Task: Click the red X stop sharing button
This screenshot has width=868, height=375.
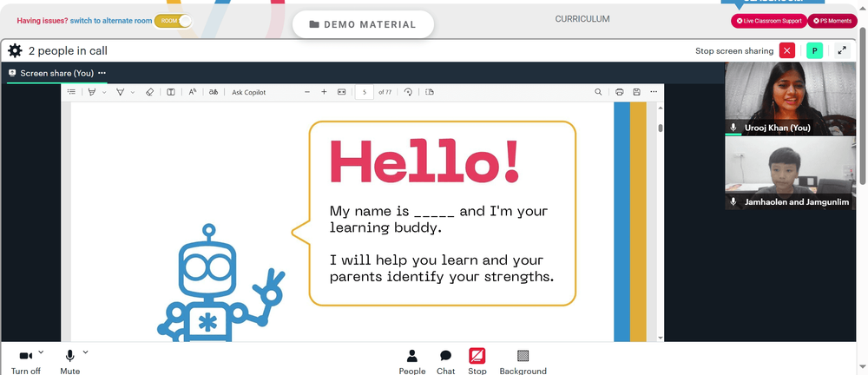Action: [x=787, y=50]
